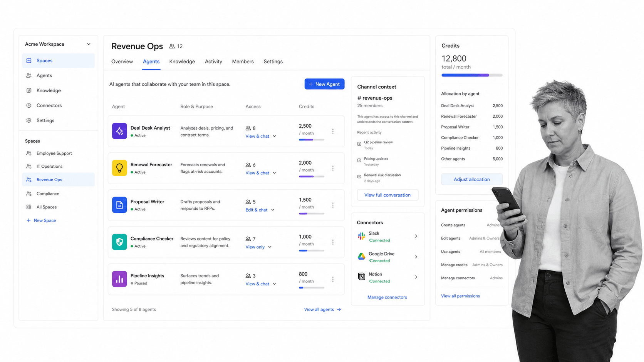644x362 pixels.
Task: Expand the Slack connector chevron
Action: (x=416, y=236)
